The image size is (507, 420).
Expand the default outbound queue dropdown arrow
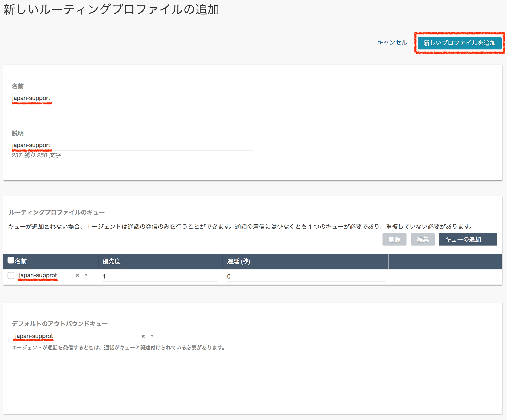pos(152,336)
